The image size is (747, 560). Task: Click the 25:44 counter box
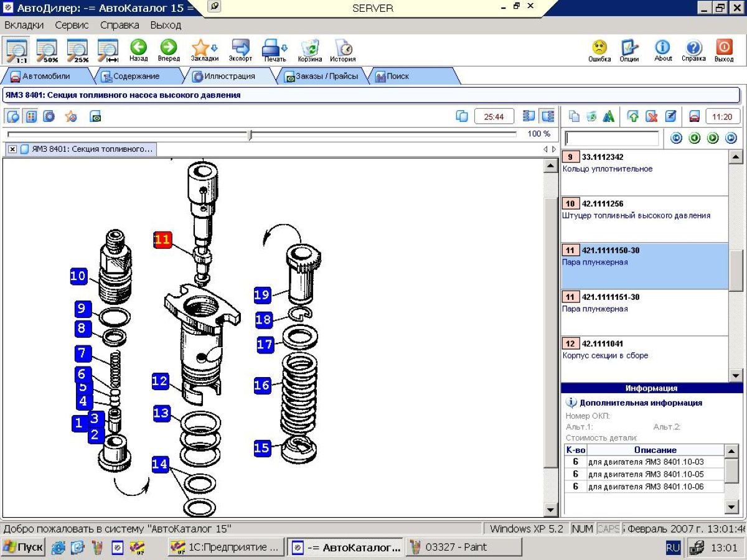tap(494, 116)
